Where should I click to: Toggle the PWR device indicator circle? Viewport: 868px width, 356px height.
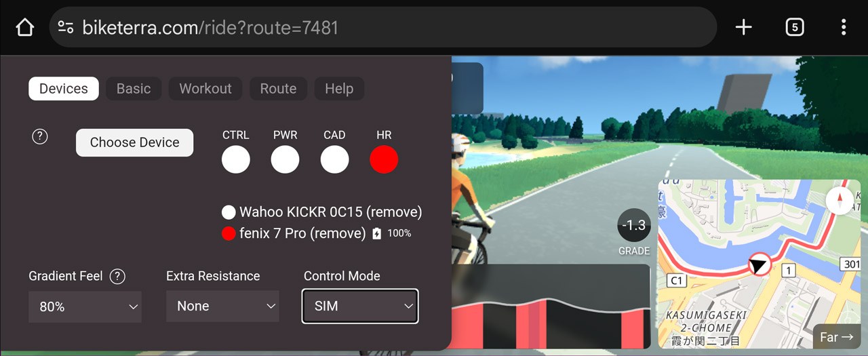[285, 159]
